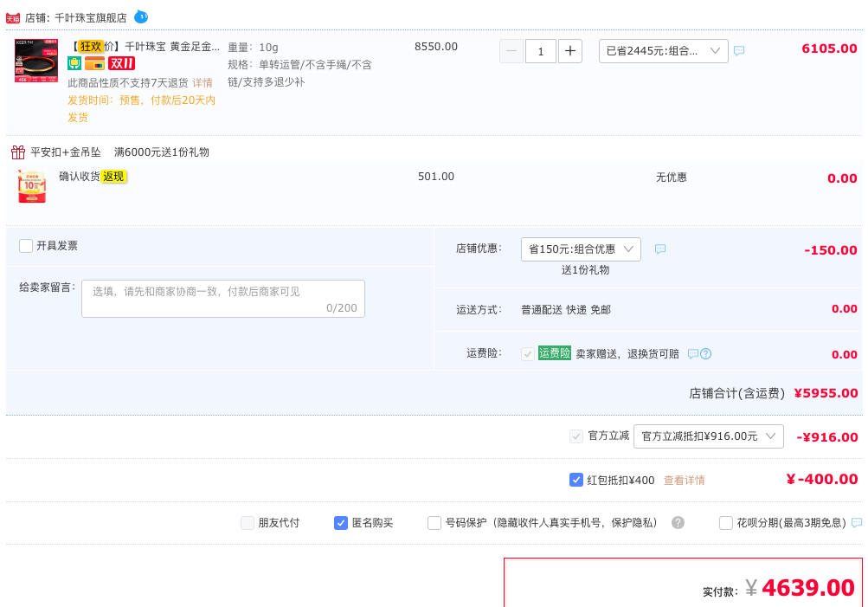Viewport: 868px width, 607px height.
Task: Toggle the 运费险 checkbox
Action: [528, 354]
